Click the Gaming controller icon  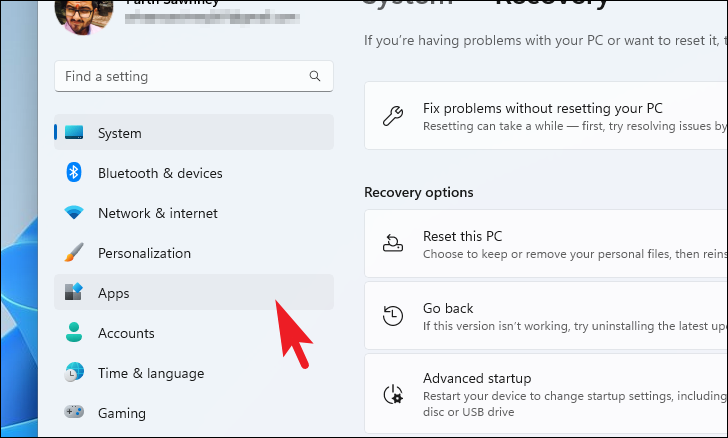(x=74, y=412)
